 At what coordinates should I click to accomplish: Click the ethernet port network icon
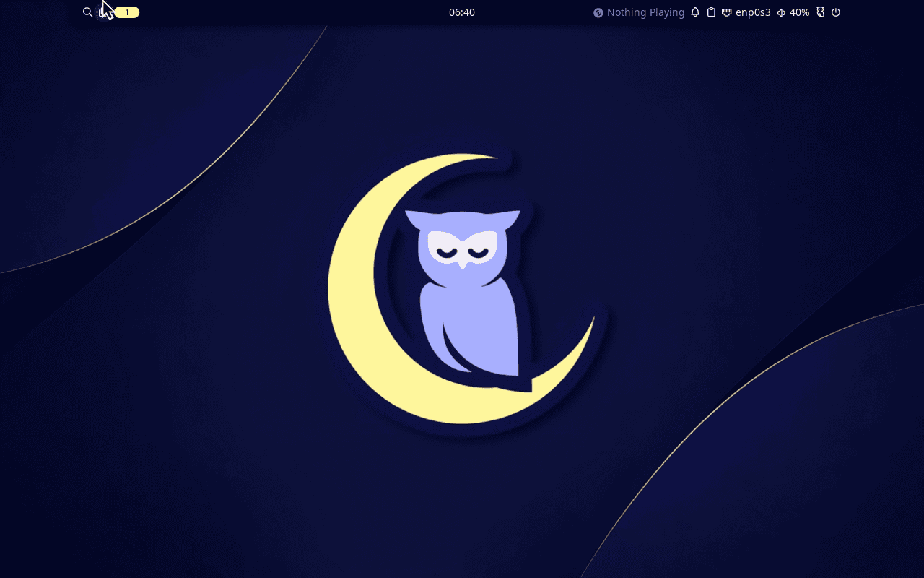coord(727,12)
